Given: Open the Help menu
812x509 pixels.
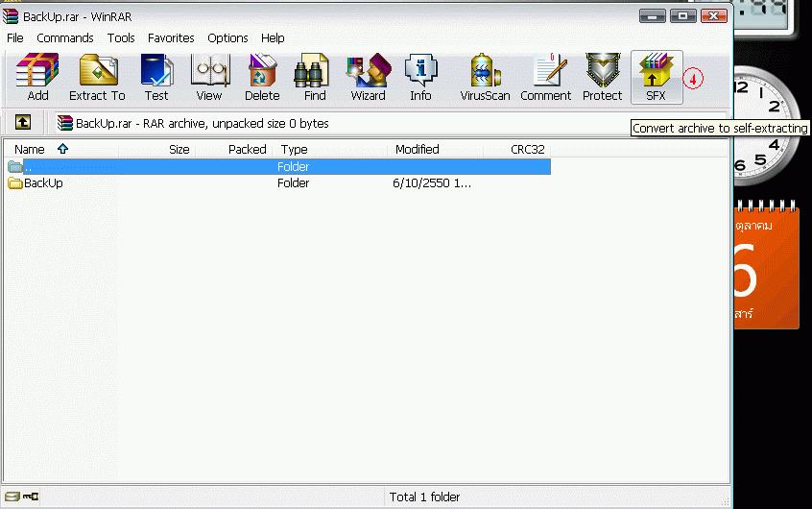Looking at the screenshot, I should coord(273,38).
